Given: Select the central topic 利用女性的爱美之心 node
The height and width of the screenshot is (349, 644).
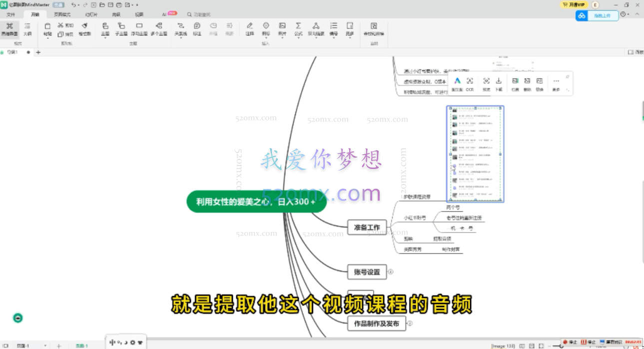Looking at the screenshot, I should [256, 201].
